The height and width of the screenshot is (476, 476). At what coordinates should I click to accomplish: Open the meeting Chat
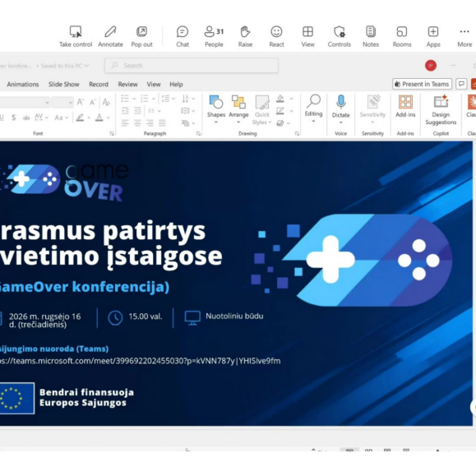point(183,36)
